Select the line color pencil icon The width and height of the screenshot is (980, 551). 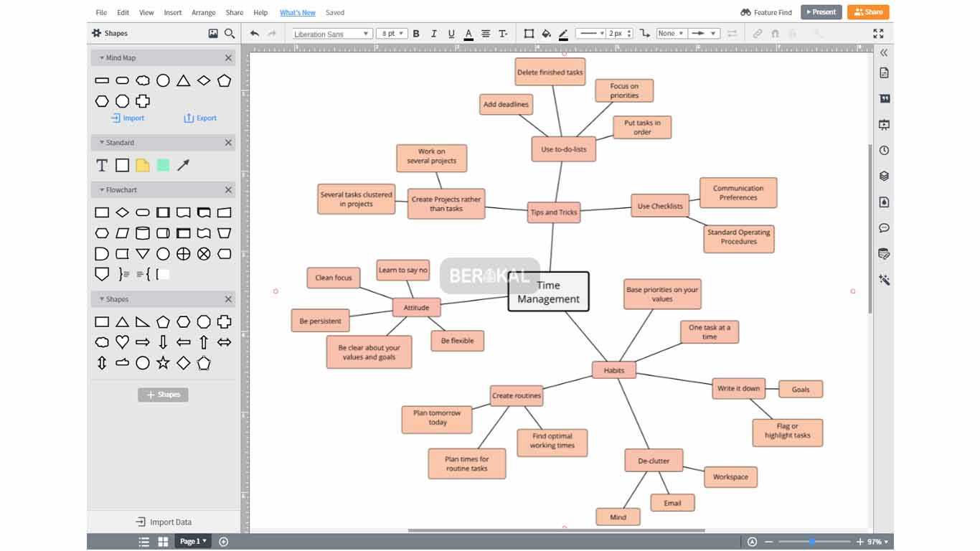(x=563, y=33)
